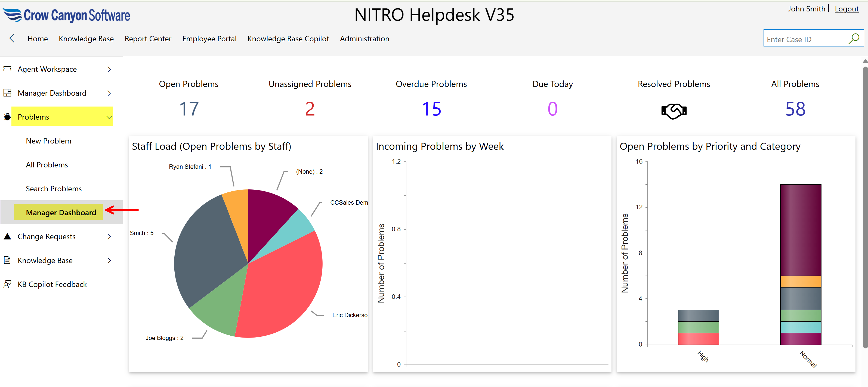The height and width of the screenshot is (387, 868).
Task: Click the Resolved Problems handshake icon
Action: coord(674,111)
